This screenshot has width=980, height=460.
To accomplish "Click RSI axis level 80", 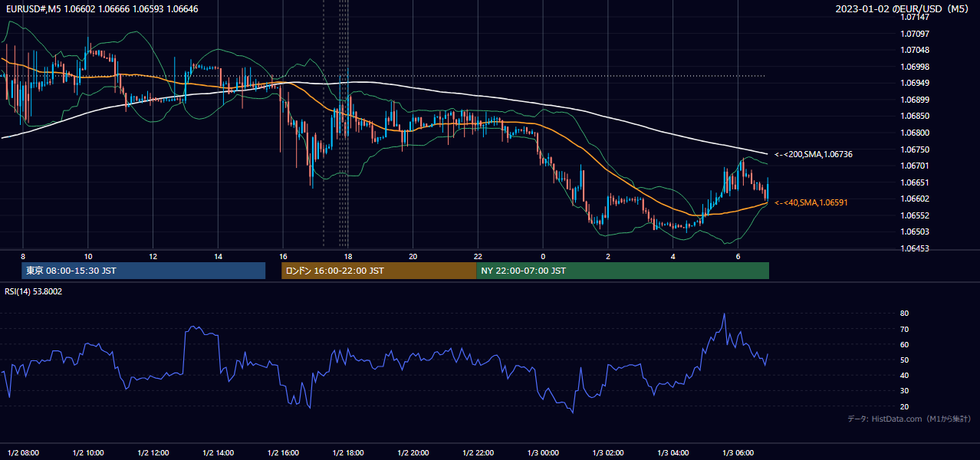I will coord(904,314).
